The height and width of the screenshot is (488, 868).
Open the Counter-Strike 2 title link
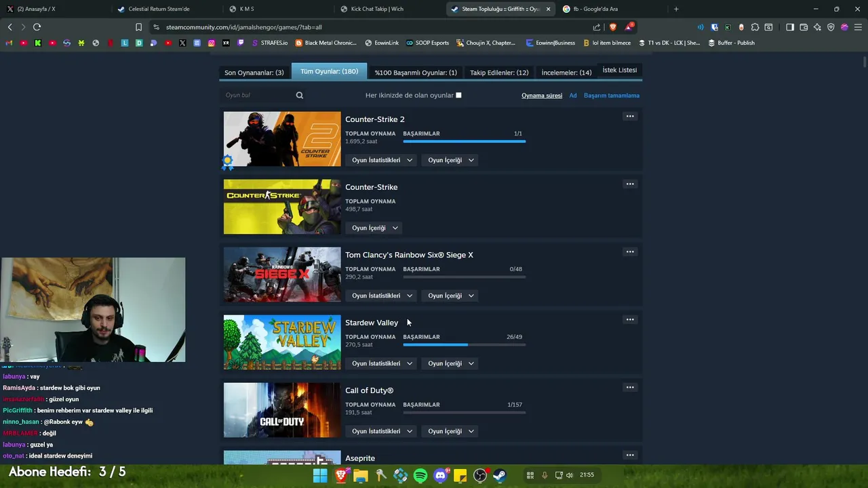pyautogui.click(x=375, y=119)
